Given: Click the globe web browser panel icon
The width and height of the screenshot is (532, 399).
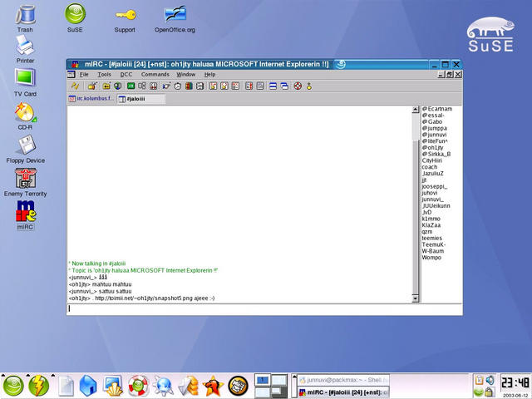Looking at the screenshot, I should click(x=163, y=386).
